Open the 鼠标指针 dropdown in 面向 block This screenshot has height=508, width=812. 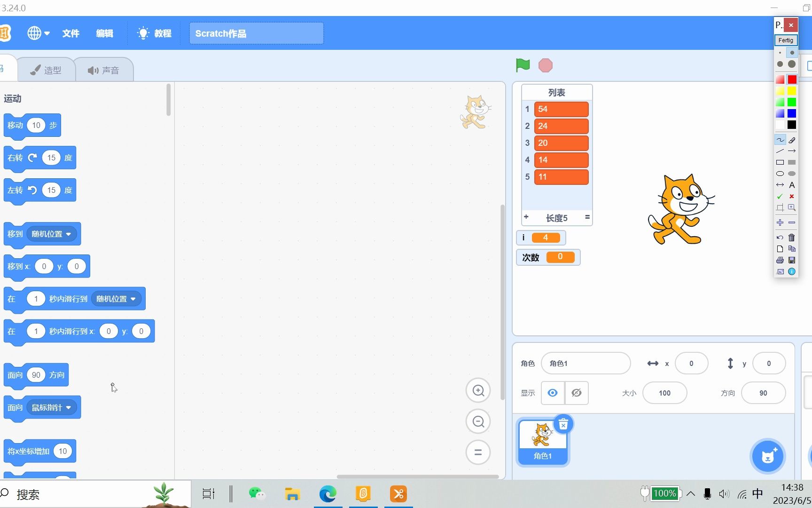[x=52, y=407]
